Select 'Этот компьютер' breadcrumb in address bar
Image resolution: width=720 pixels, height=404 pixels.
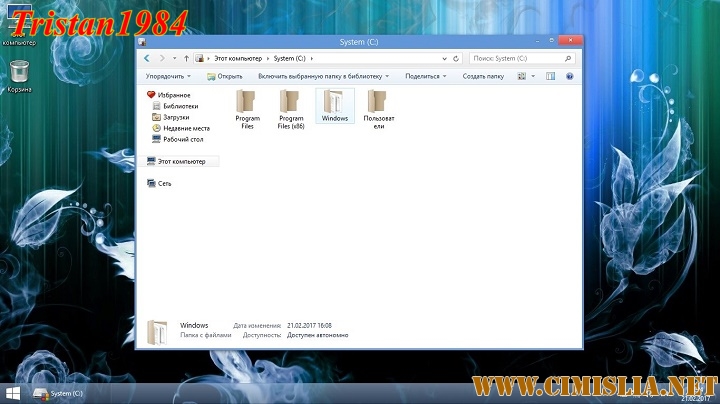(238, 58)
